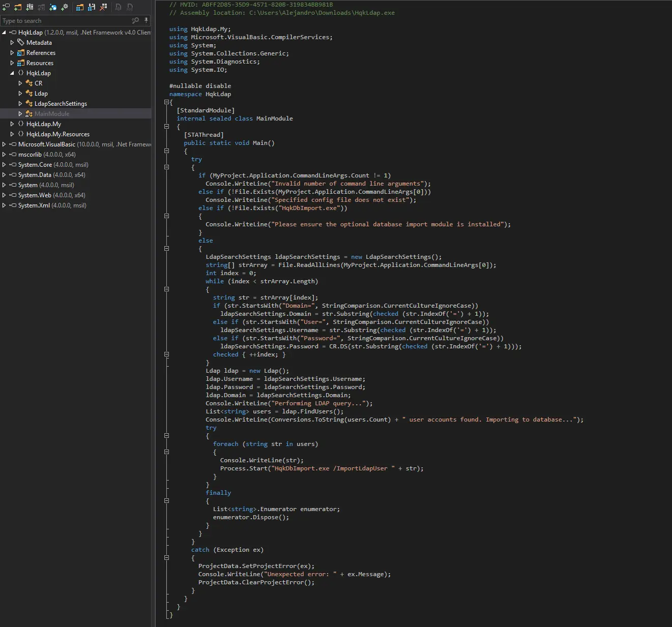The width and height of the screenshot is (672, 627).
Task: Click the Open from NuGet blue-sphere icon
Action: (53, 7)
